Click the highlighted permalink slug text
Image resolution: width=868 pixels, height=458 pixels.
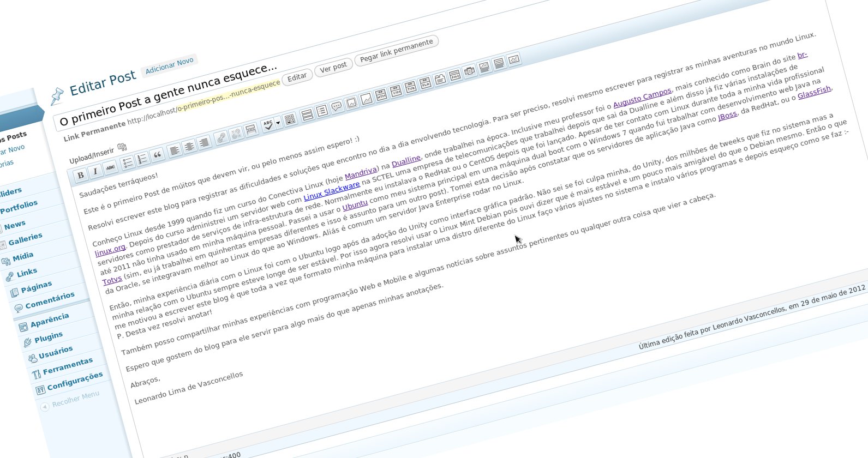pos(229,95)
